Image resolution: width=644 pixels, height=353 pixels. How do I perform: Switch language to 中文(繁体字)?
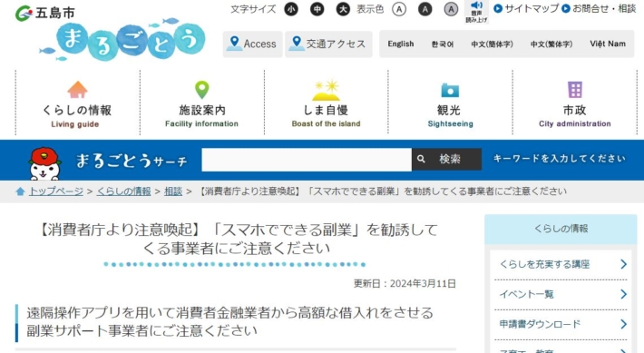[x=551, y=44]
